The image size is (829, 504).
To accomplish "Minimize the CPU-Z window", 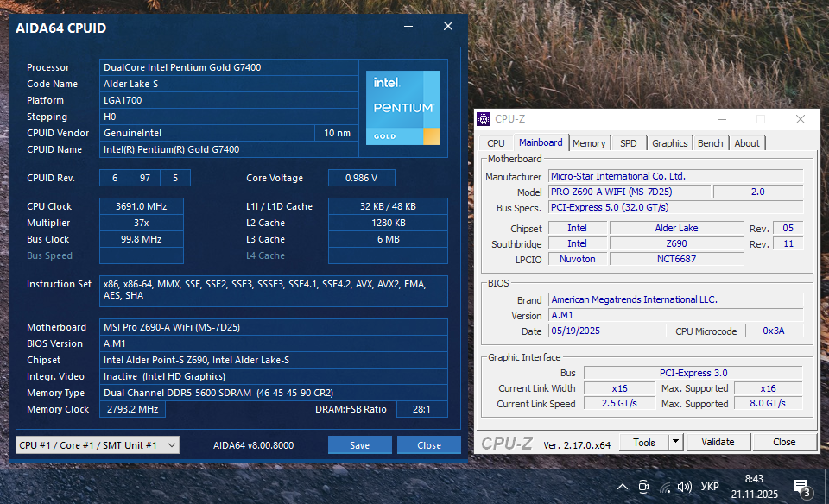I will [722, 119].
